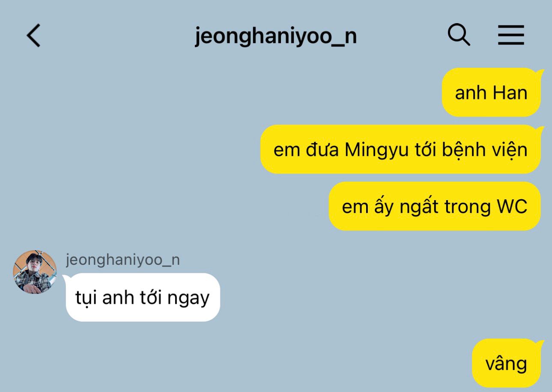Viewport: 552px width, 392px height.
Task: Select the 'vâng' message bubble
Action: (507, 363)
